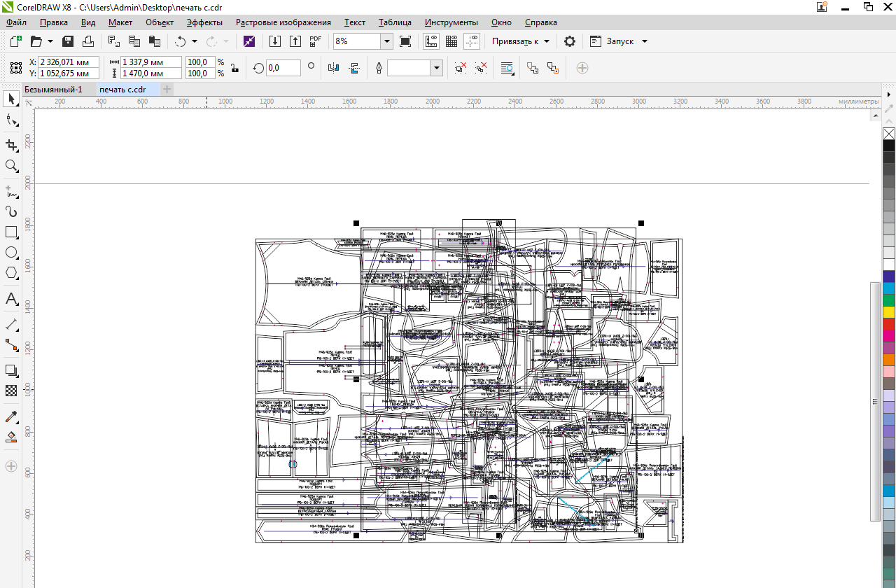
Task: Save the document with the floppy icon
Action: pos(68,41)
